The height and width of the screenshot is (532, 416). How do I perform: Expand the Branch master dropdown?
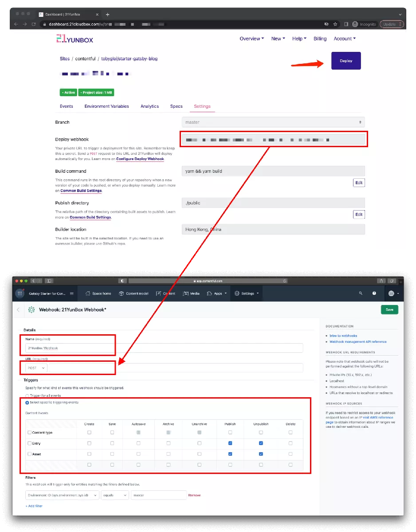pyautogui.click(x=273, y=122)
